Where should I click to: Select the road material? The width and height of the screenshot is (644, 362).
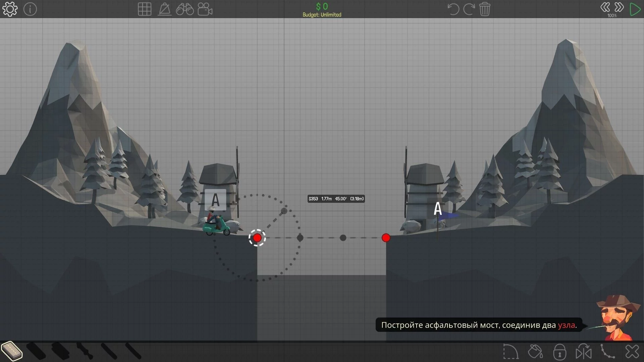(12, 351)
